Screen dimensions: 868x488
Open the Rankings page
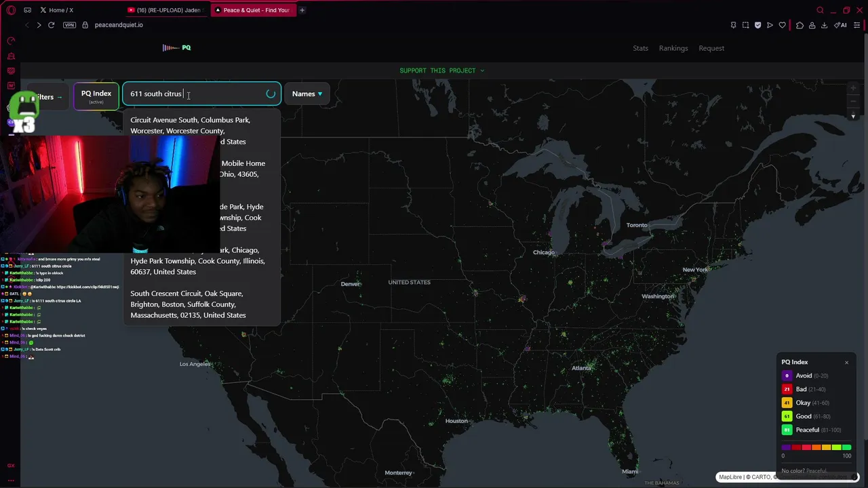click(x=673, y=48)
